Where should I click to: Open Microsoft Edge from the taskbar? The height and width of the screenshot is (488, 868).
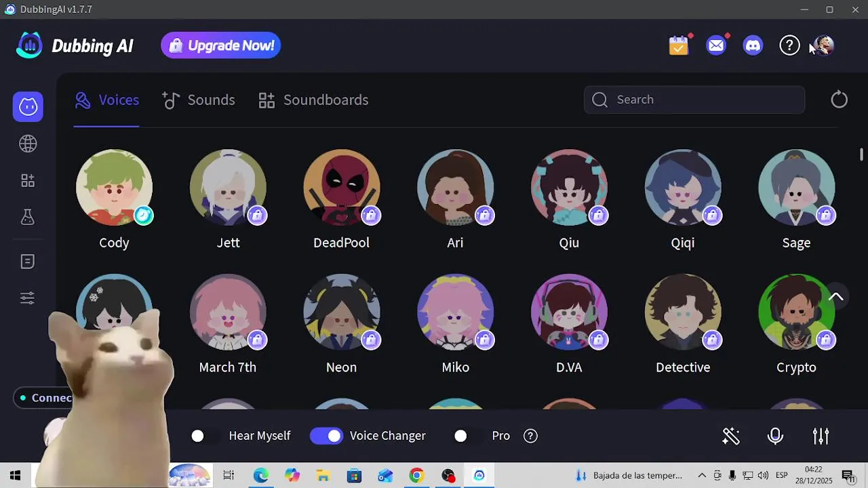pos(261,476)
